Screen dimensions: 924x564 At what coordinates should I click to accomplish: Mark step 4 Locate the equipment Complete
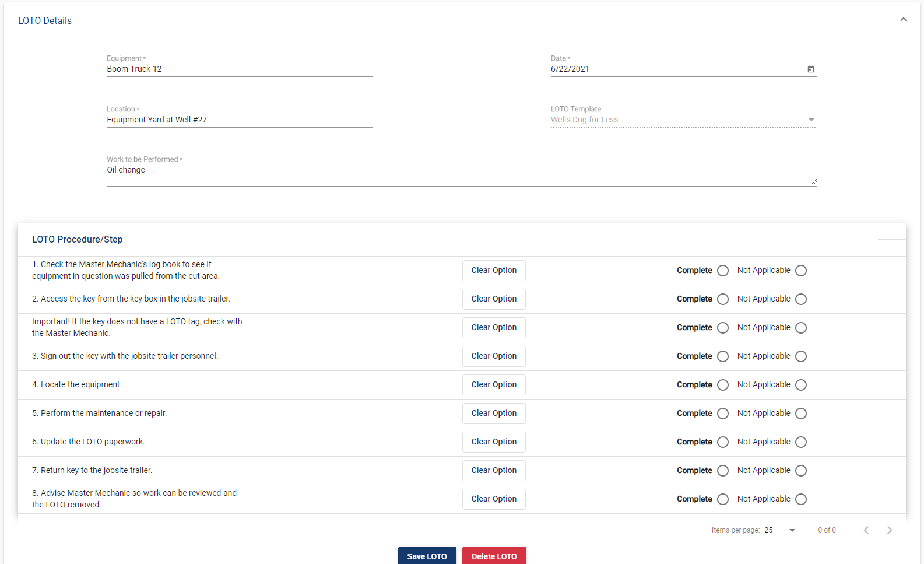(x=723, y=385)
